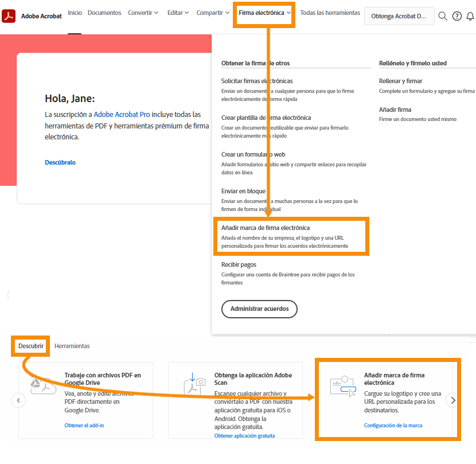This screenshot has width=476, height=464.
Task: Click the Obtener el add-in link
Action: [x=84, y=426]
